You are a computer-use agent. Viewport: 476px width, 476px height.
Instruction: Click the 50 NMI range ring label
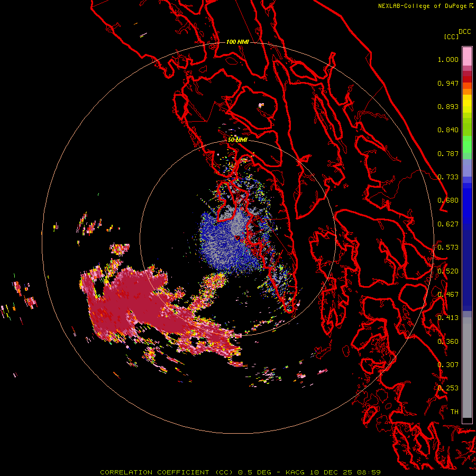[237, 140]
